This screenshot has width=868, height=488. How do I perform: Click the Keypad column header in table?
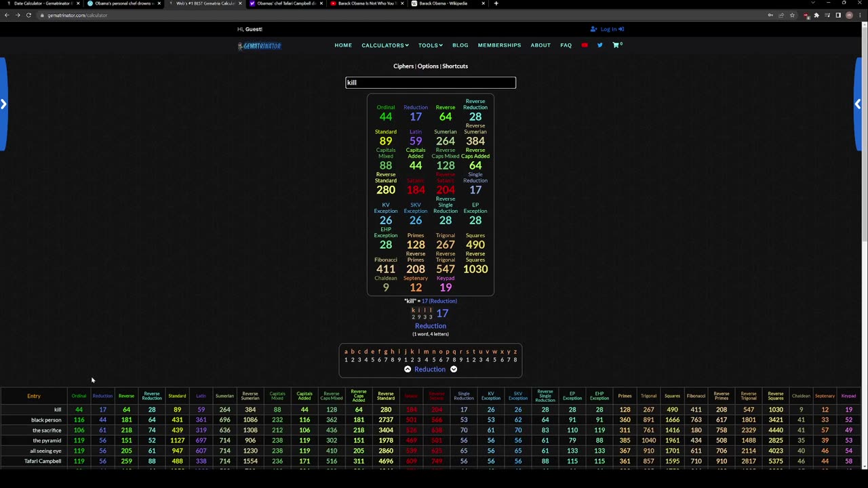(848, 396)
